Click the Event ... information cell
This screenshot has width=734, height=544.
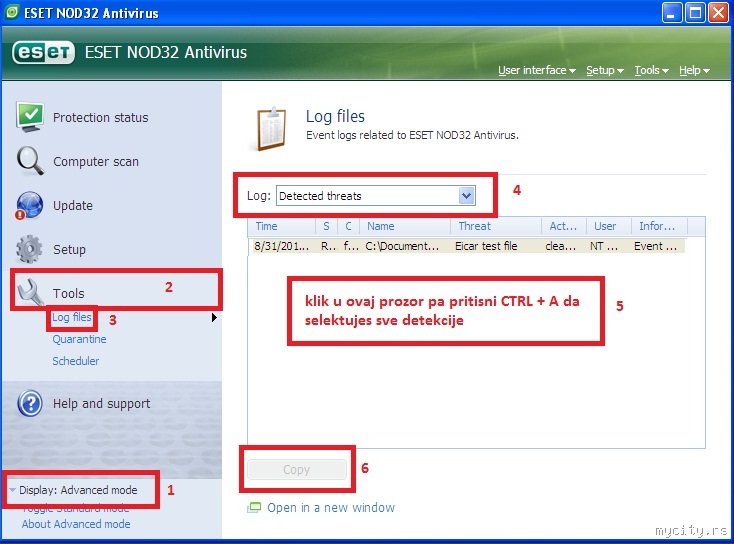[x=655, y=246]
